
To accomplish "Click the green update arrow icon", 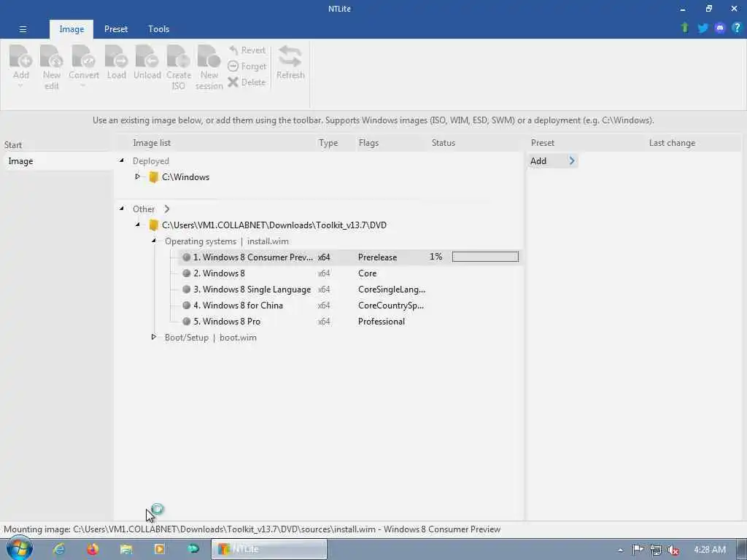I will [x=684, y=28].
